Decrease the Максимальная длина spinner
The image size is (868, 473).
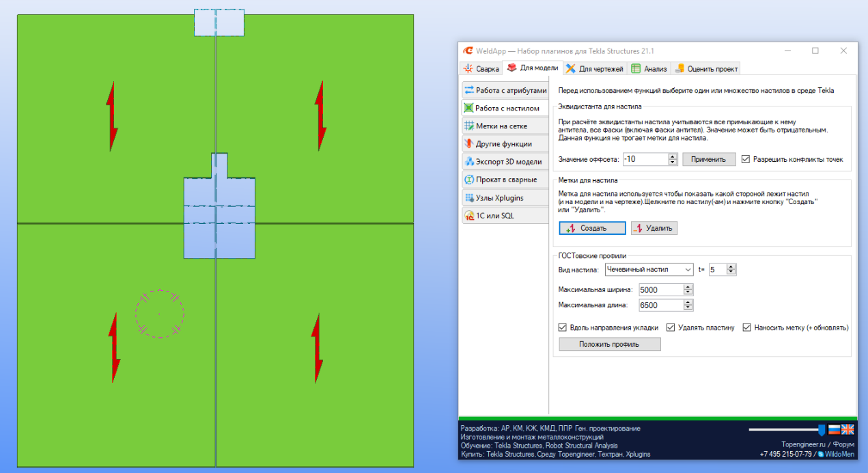(689, 309)
